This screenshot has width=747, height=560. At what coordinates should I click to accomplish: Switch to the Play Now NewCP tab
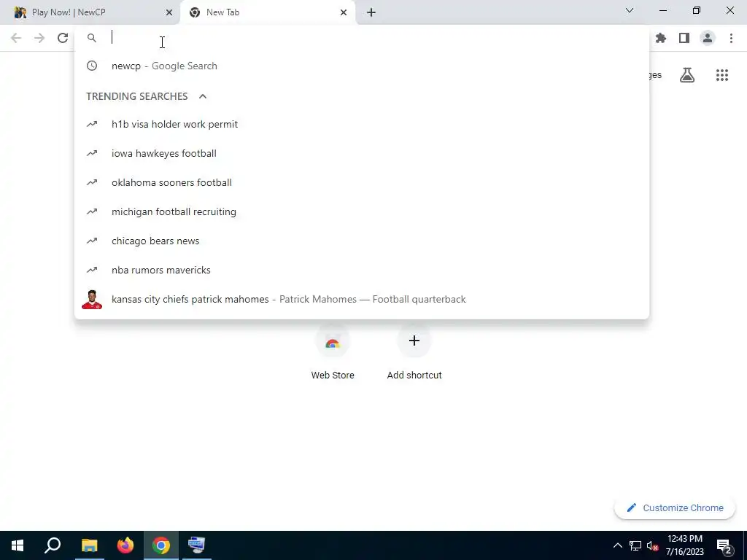tap(90, 12)
